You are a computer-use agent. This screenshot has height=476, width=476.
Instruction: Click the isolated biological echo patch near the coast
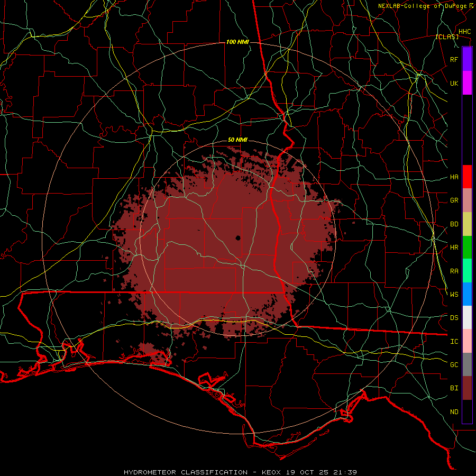(x=154, y=353)
